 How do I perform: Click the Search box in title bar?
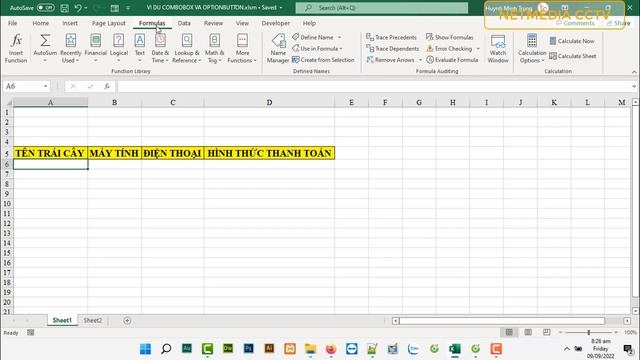[x=382, y=8]
